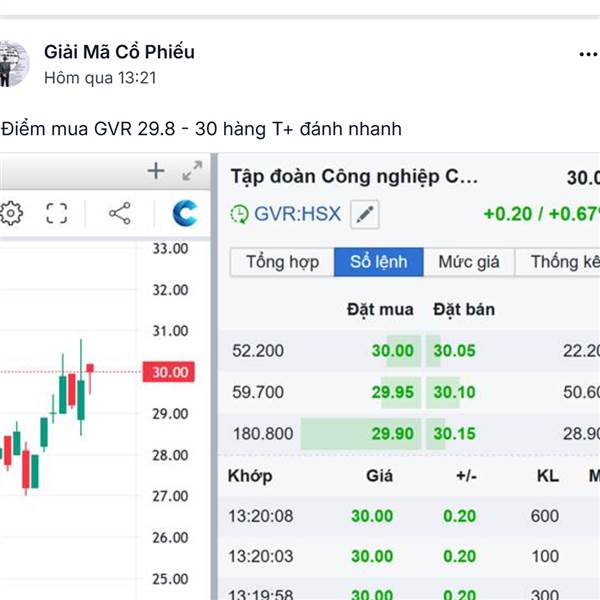Click the red 30.00 price label on the chart axis
600x600 pixels.
pos(169,372)
